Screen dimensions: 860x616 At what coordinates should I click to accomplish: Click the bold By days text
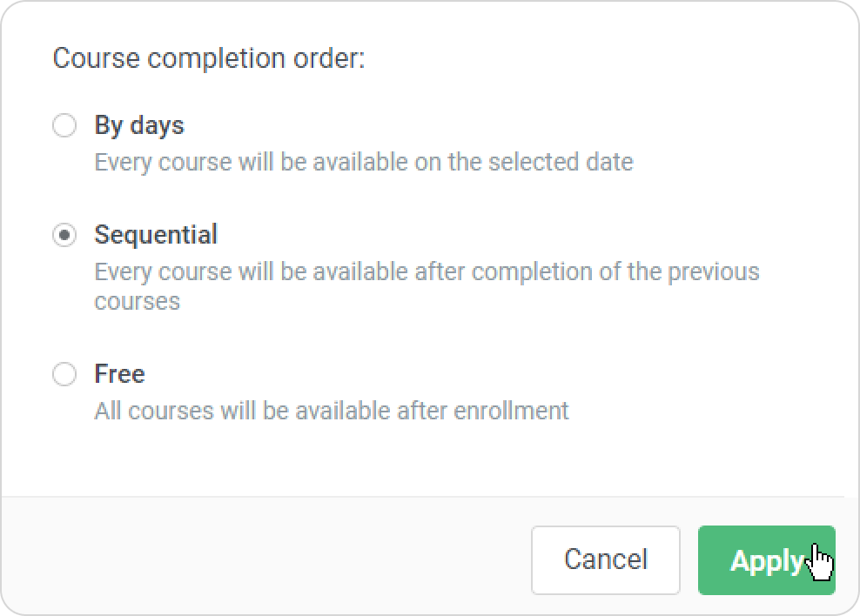point(139,126)
